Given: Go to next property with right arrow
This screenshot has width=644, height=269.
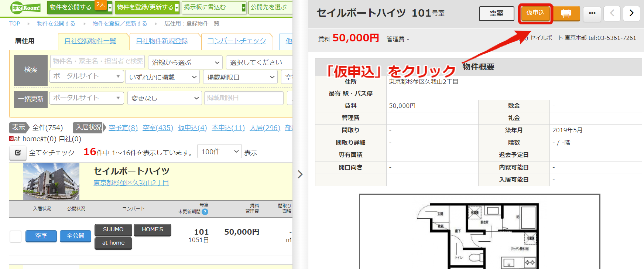Looking at the screenshot, I should tap(631, 14).
